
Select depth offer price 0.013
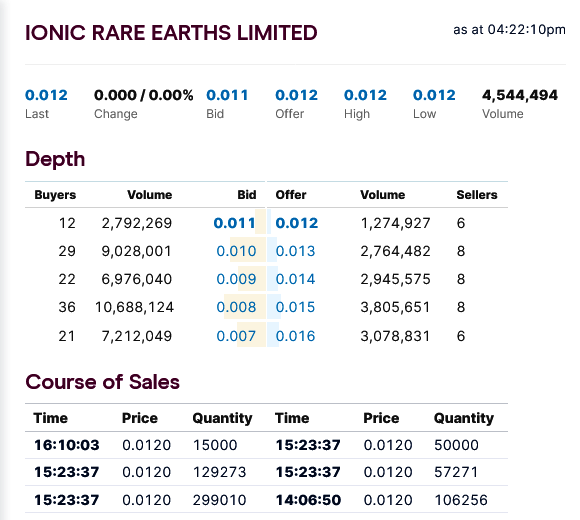click(x=295, y=251)
